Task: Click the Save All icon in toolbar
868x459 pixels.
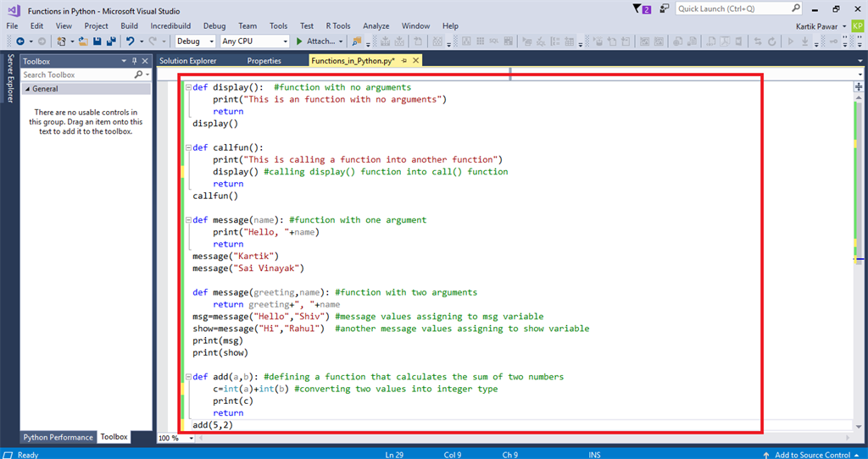Action: point(111,41)
